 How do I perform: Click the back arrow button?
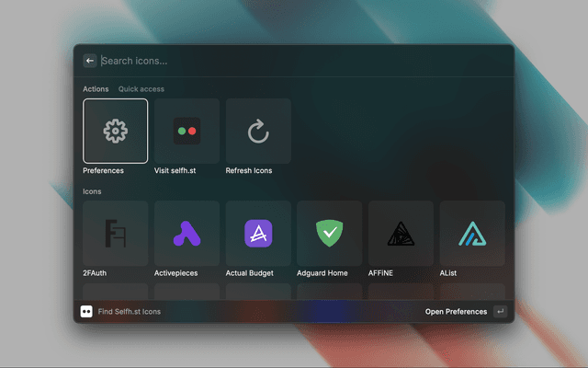tap(90, 61)
